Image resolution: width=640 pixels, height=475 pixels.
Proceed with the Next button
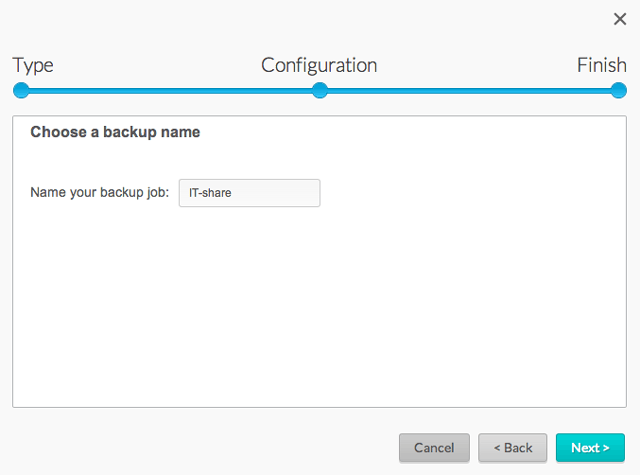pos(590,448)
